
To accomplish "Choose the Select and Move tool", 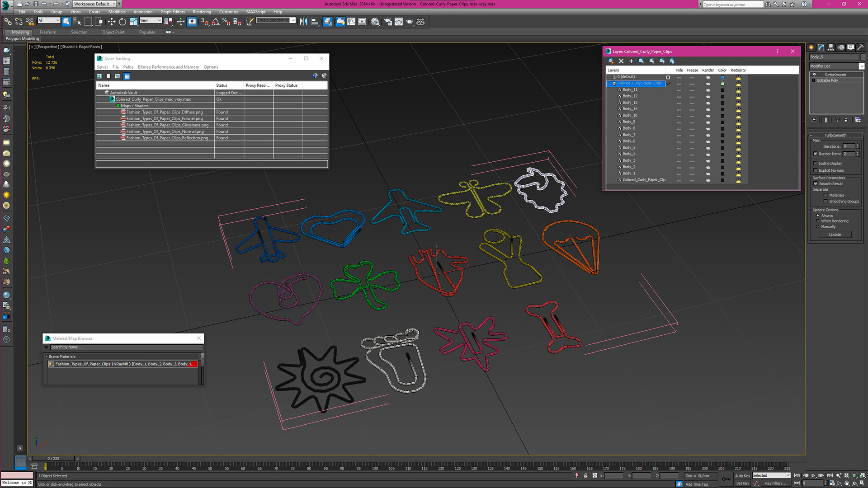I will pos(112,22).
